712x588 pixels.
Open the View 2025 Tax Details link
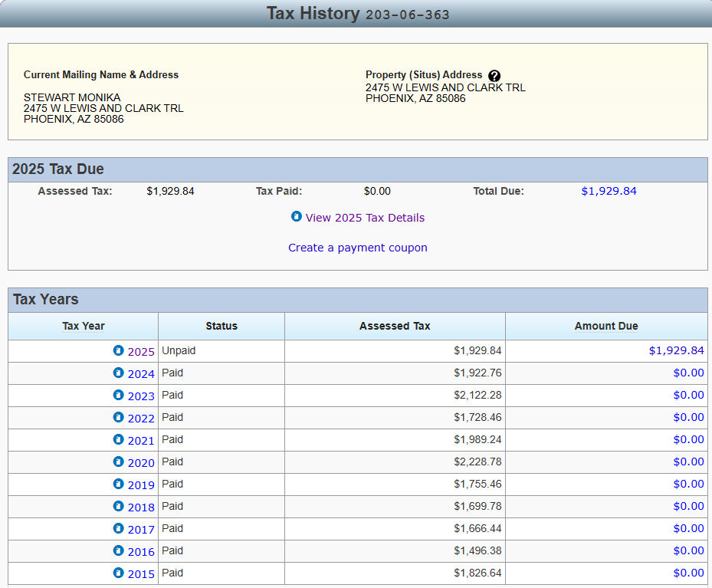[365, 218]
